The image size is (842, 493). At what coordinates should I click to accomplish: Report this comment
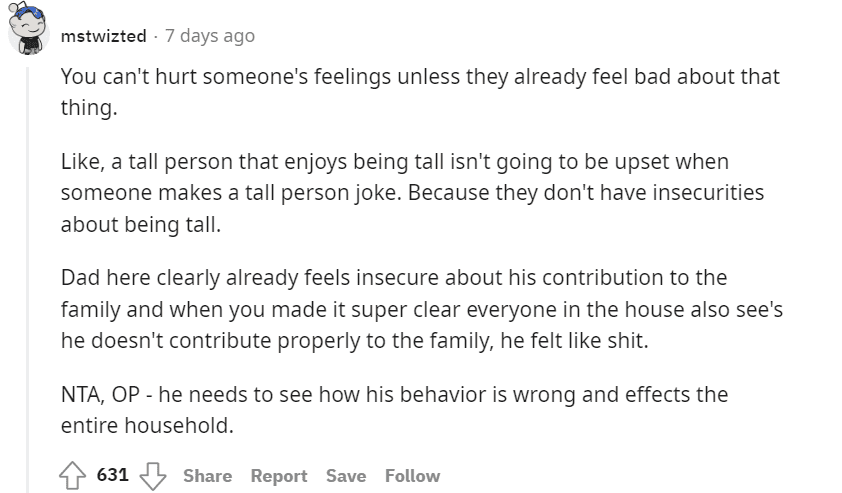tap(279, 476)
